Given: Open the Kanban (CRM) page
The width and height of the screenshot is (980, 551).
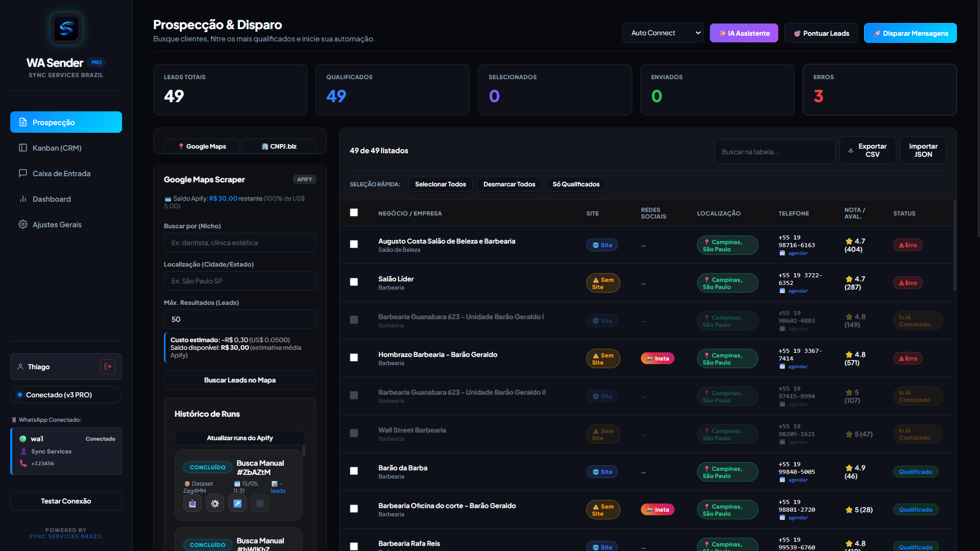Looking at the screenshot, I should click(x=66, y=148).
